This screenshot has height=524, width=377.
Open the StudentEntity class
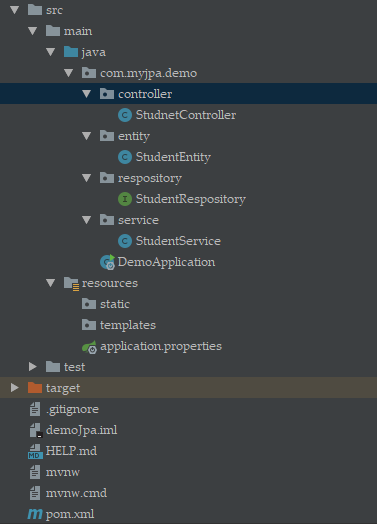173,157
